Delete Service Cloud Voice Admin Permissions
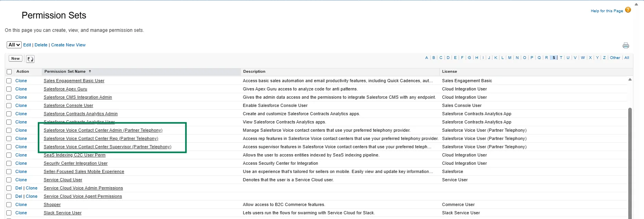The height and width of the screenshot is (219, 644). 19,188
